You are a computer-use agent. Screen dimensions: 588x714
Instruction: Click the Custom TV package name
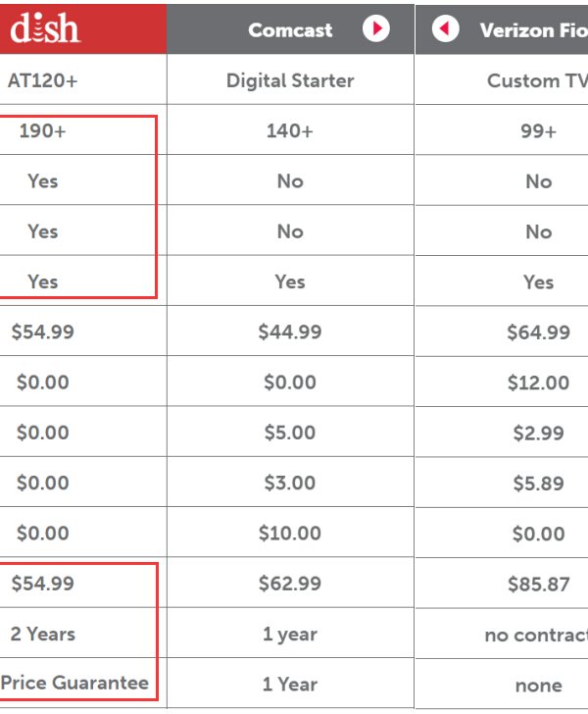pos(537,80)
